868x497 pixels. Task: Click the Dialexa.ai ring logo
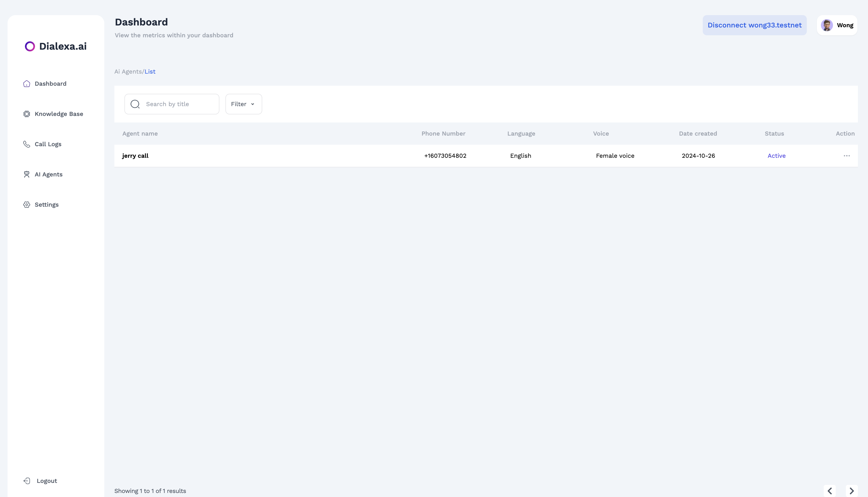(30, 46)
